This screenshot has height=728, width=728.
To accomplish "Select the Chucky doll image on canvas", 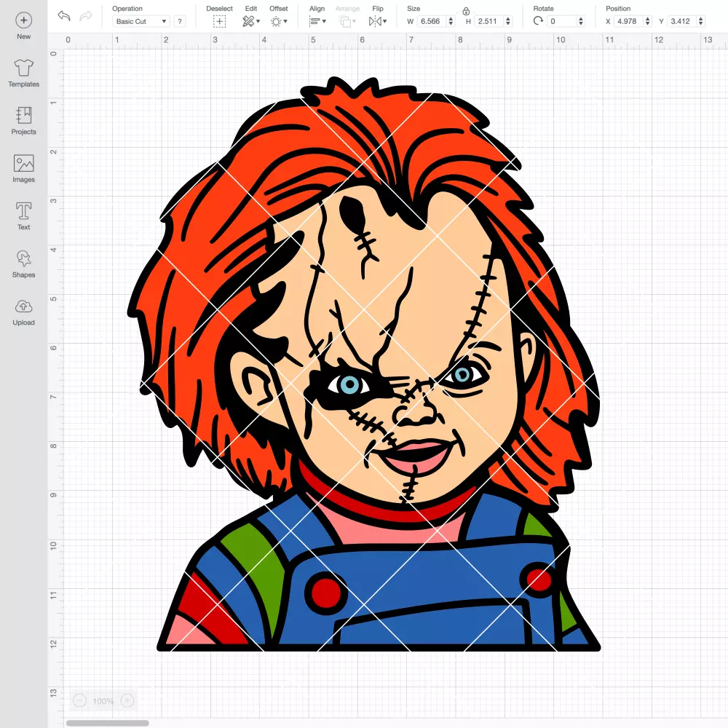I will [365, 365].
